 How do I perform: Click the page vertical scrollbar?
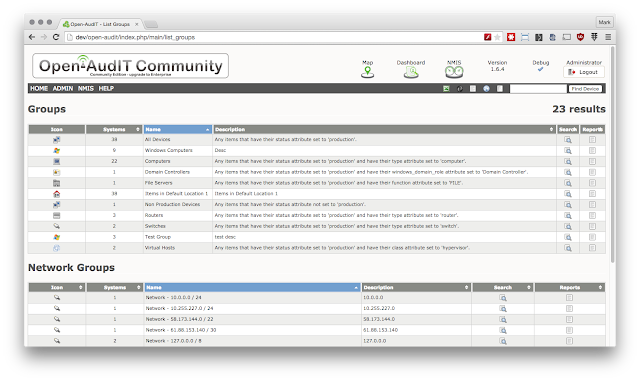point(612,155)
